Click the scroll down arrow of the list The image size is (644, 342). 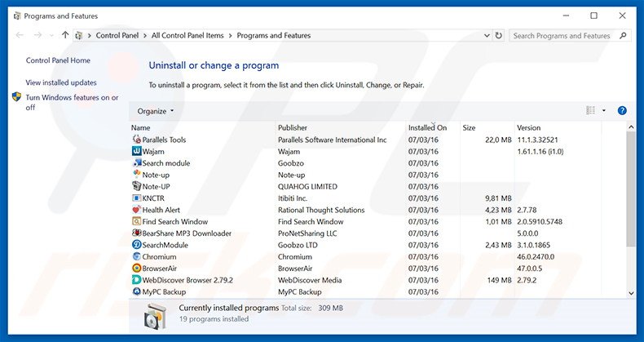pos(631,293)
